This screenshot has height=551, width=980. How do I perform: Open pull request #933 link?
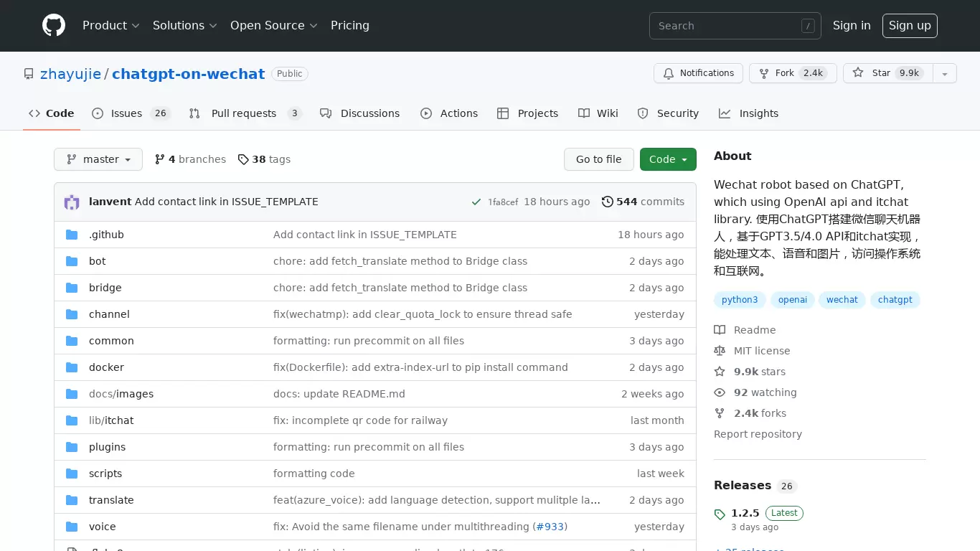pyautogui.click(x=550, y=527)
